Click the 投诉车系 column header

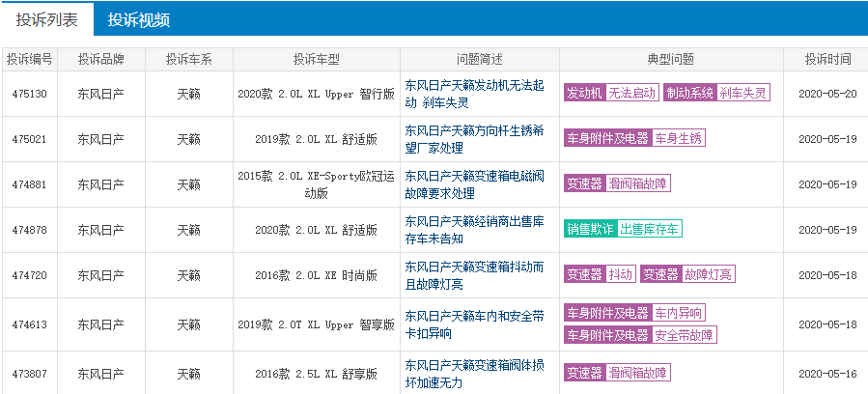click(x=189, y=60)
